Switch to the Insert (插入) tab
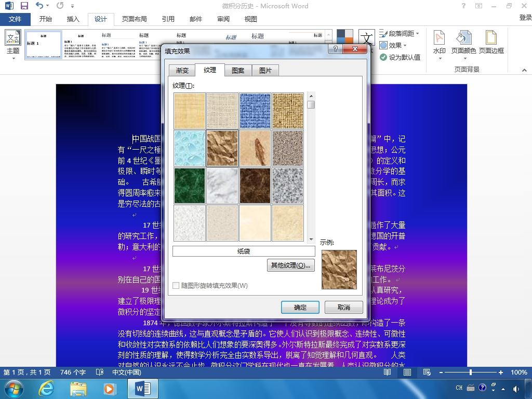Screen dimensions: 532x399 pos(73,19)
